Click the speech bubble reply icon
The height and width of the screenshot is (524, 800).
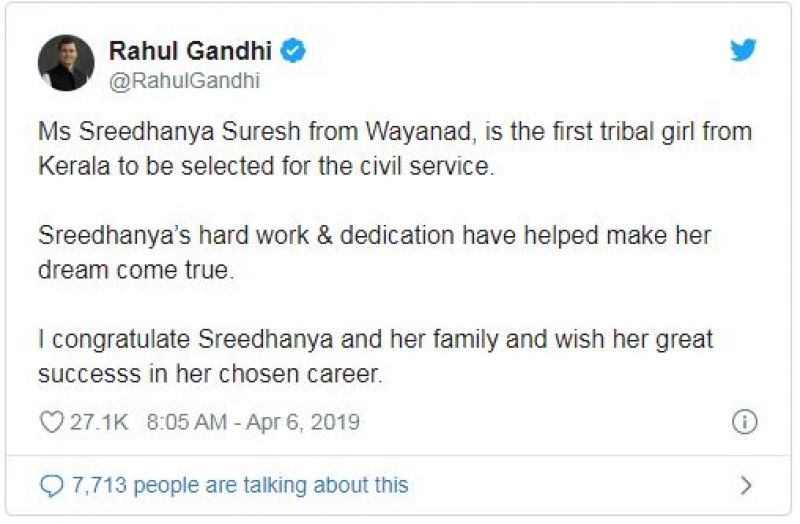(51, 485)
